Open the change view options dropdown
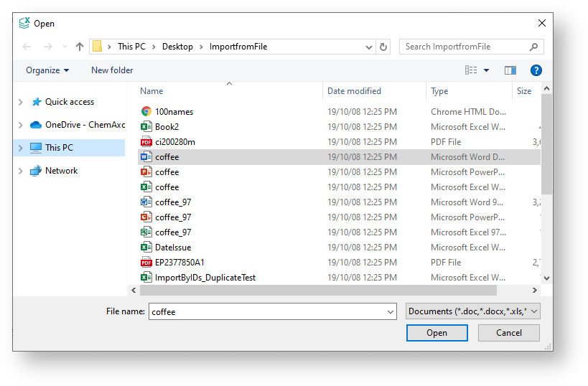The image size is (588, 386). [x=486, y=70]
